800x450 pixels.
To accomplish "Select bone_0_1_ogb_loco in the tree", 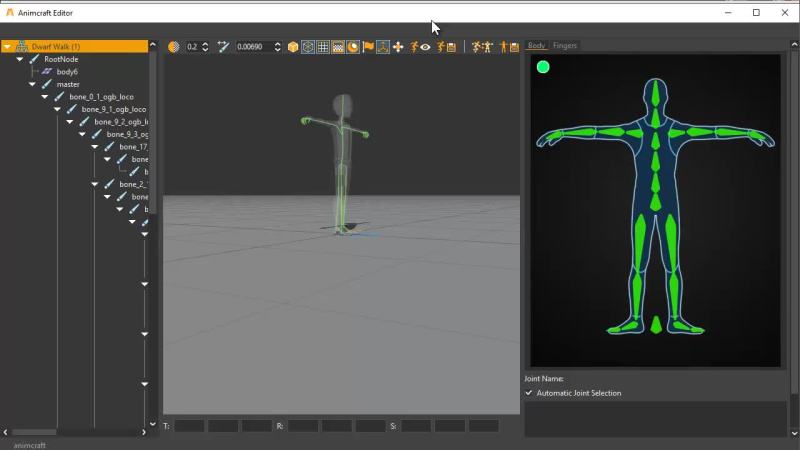I will pos(102,97).
